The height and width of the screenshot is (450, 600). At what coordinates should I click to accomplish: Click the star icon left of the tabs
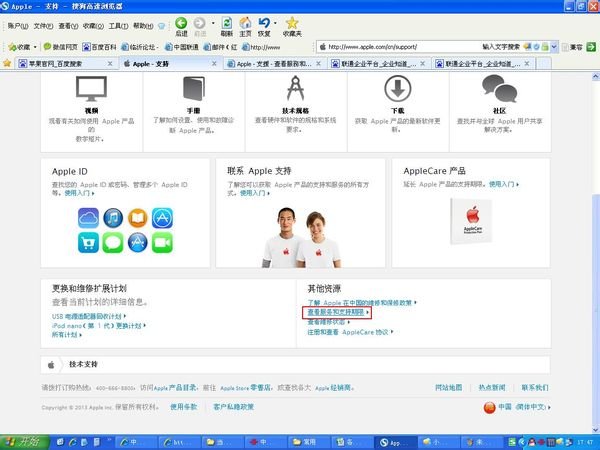7,63
